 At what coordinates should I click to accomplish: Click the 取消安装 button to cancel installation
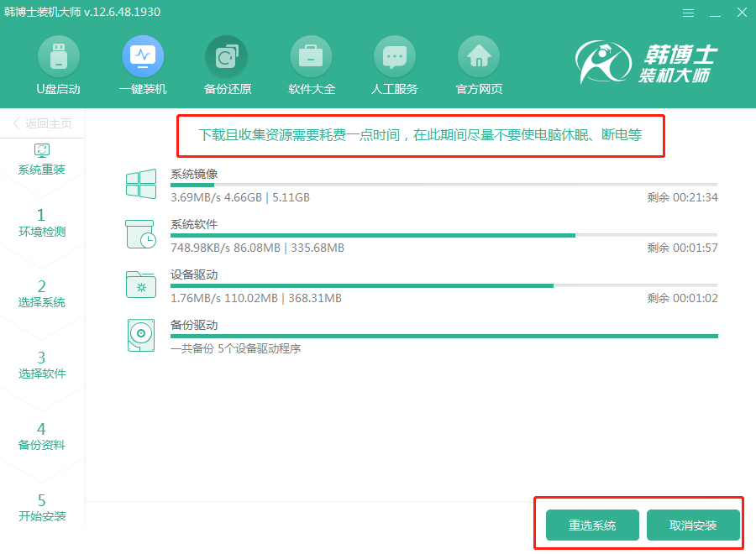(x=694, y=524)
